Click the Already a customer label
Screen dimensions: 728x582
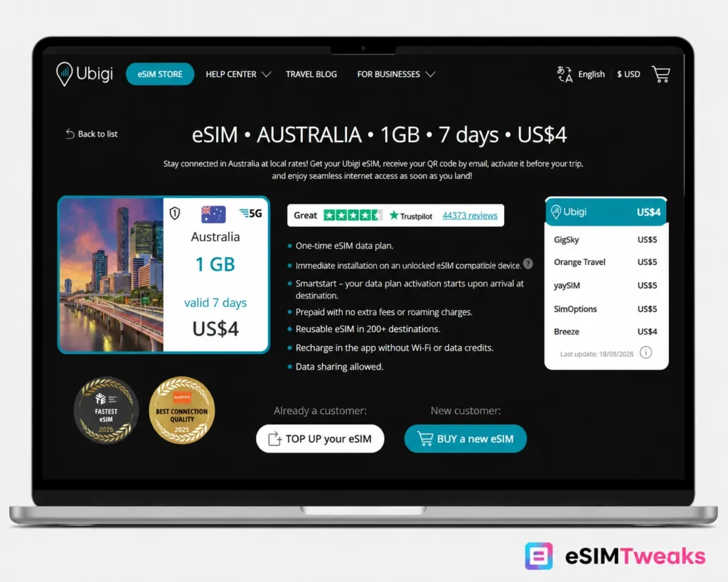[x=320, y=411]
